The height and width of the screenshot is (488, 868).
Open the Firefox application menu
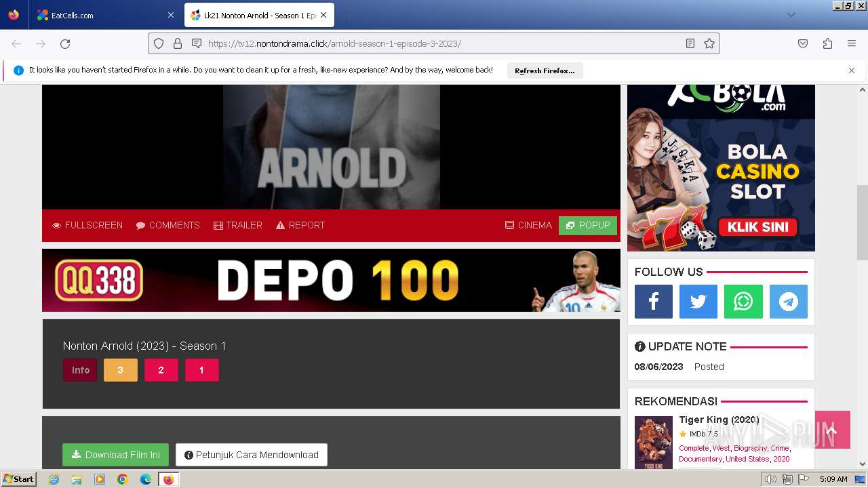(x=852, y=43)
